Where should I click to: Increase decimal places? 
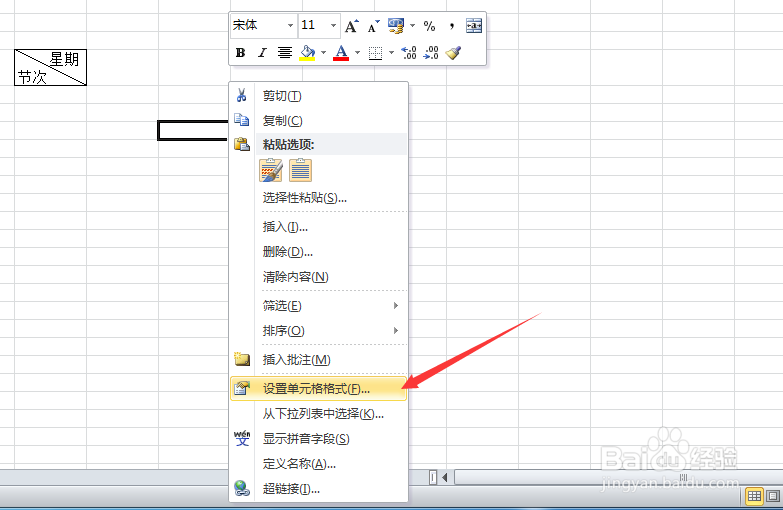(409, 52)
